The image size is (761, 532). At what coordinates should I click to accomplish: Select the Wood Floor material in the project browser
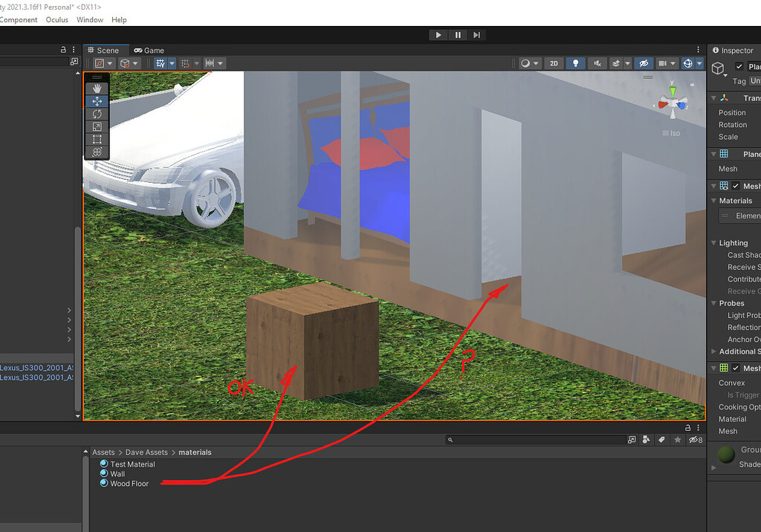point(129,483)
